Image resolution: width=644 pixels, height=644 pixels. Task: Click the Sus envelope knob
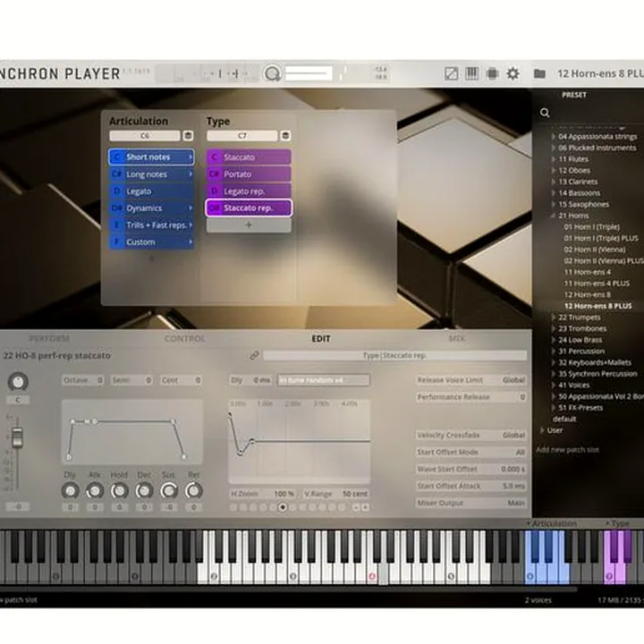click(169, 491)
